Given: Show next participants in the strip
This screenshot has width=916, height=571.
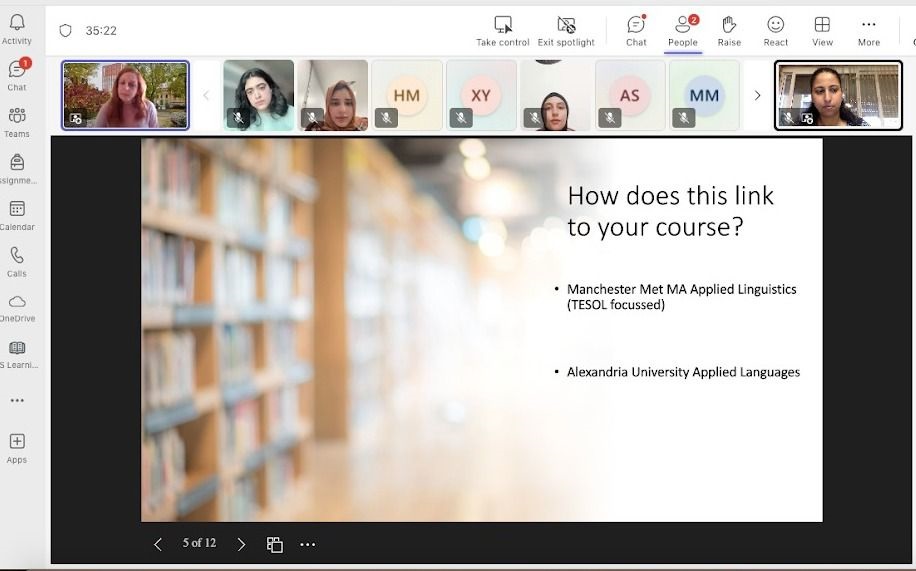Looking at the screenshot, I should pyautogui.click(x=757, y=95).
